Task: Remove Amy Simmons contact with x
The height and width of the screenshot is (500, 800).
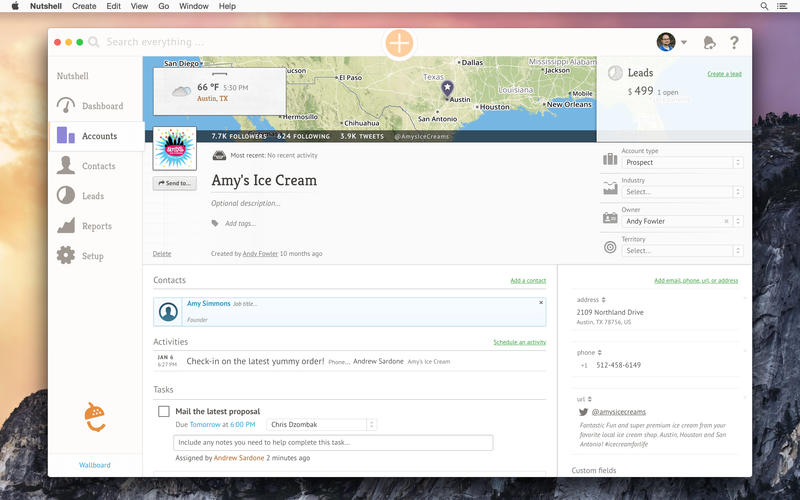Action: (541, 303)
